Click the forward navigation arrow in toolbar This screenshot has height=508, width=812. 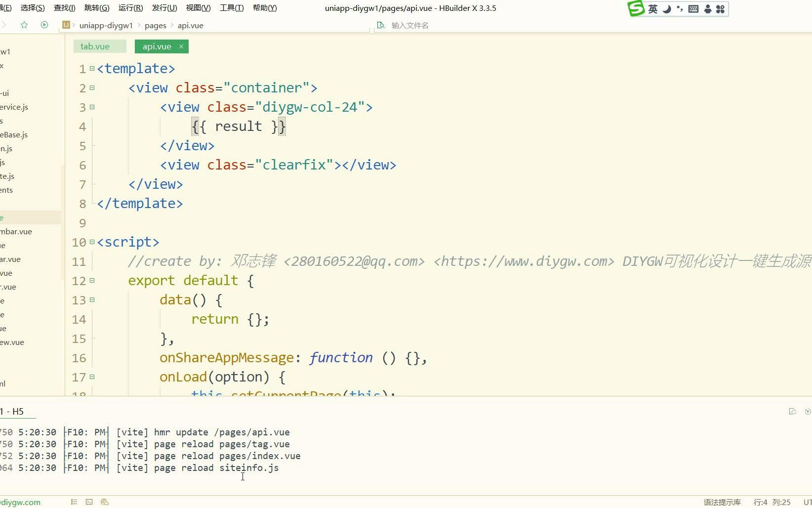coord(3,25)
